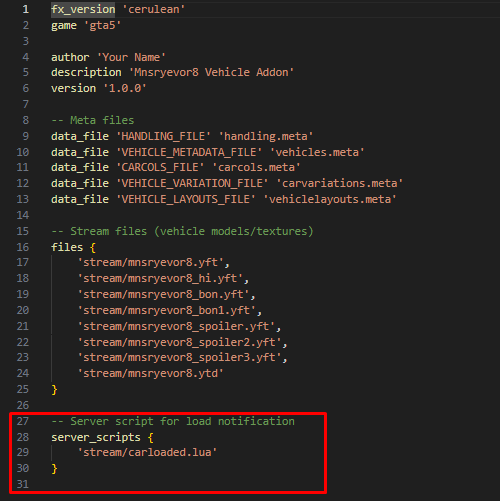Click the 'stream/mnsryevor8.yft' entry

coord(150,262)
